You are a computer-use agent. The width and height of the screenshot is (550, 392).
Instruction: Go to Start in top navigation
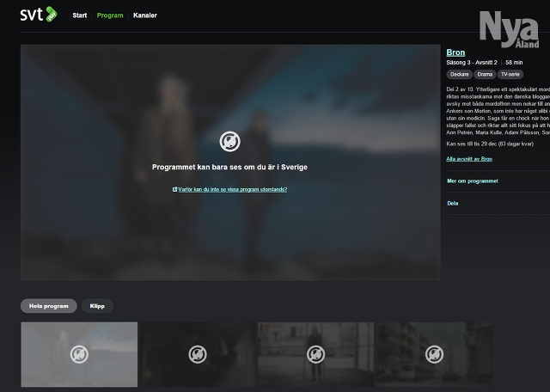[80, 15]
